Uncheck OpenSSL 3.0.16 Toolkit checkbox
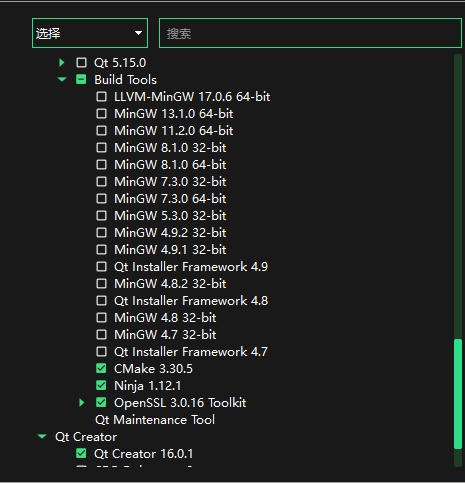The image size is (465, 483). 101,402
